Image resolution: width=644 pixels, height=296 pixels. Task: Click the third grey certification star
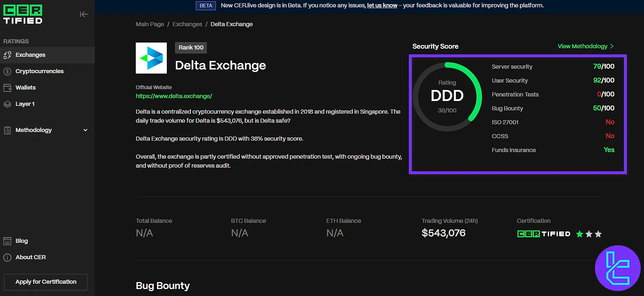click(598, 234)
